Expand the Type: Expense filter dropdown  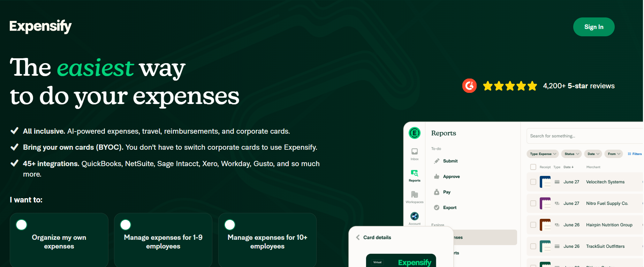pos(543,154)
